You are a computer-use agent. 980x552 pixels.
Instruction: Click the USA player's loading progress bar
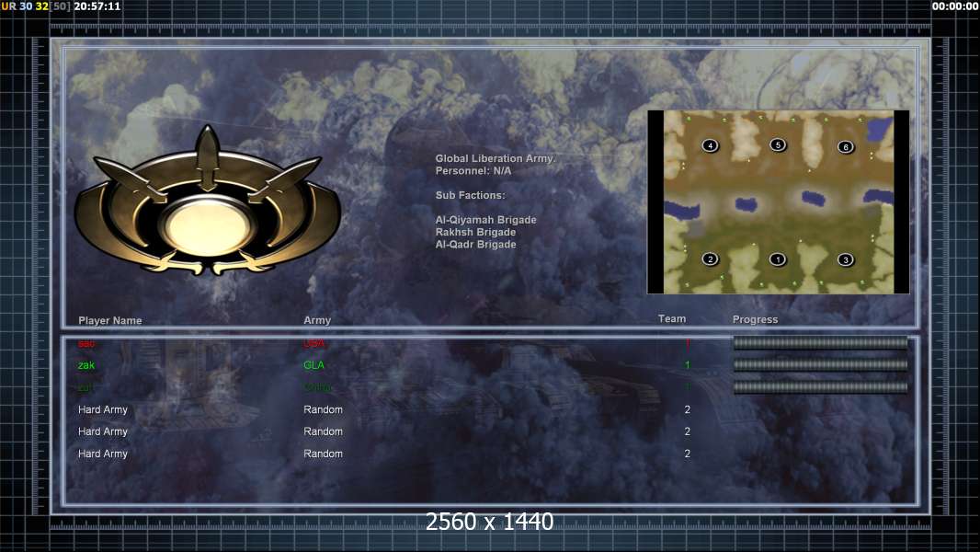820,342
